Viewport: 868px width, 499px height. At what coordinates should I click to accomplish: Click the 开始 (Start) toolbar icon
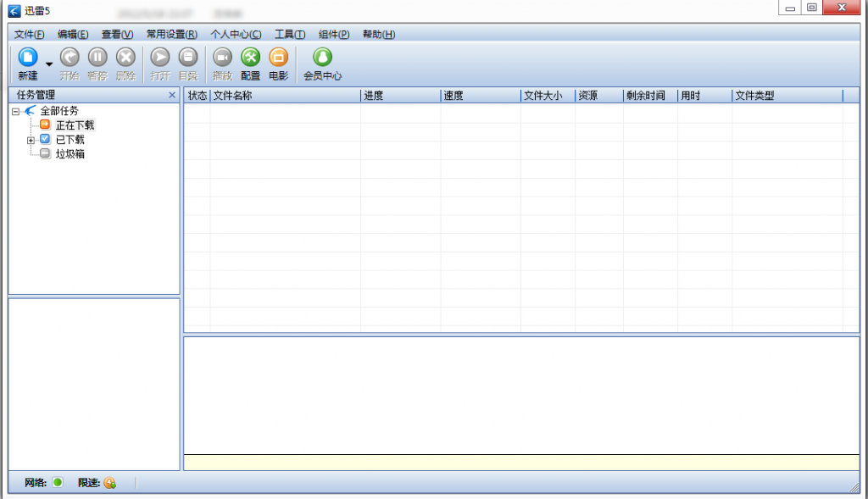70,58
